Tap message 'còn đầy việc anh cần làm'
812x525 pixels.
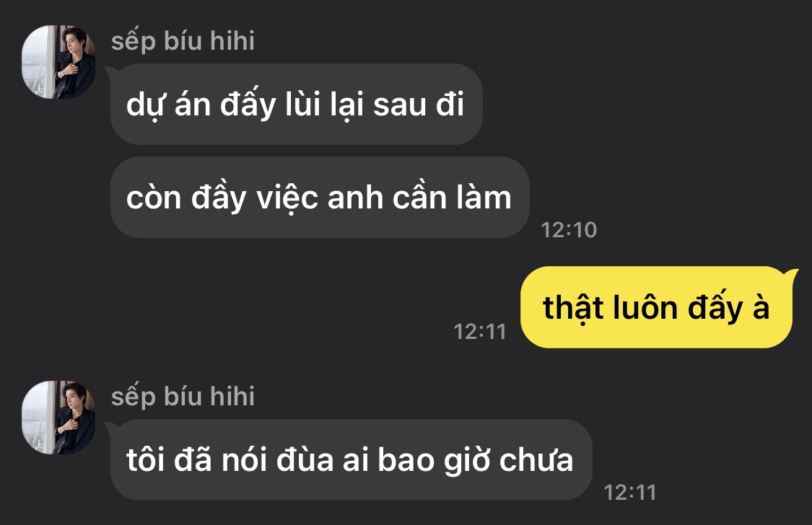point(320,198)
